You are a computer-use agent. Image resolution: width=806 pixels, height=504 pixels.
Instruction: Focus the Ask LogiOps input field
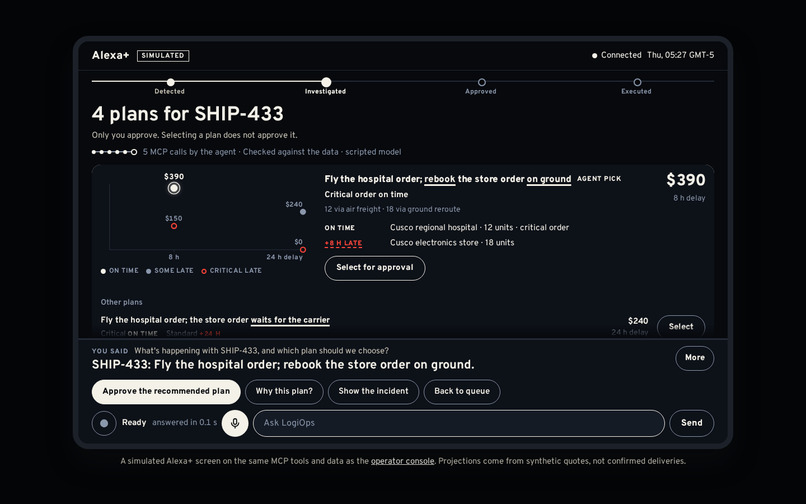click(x=459, y=423)
